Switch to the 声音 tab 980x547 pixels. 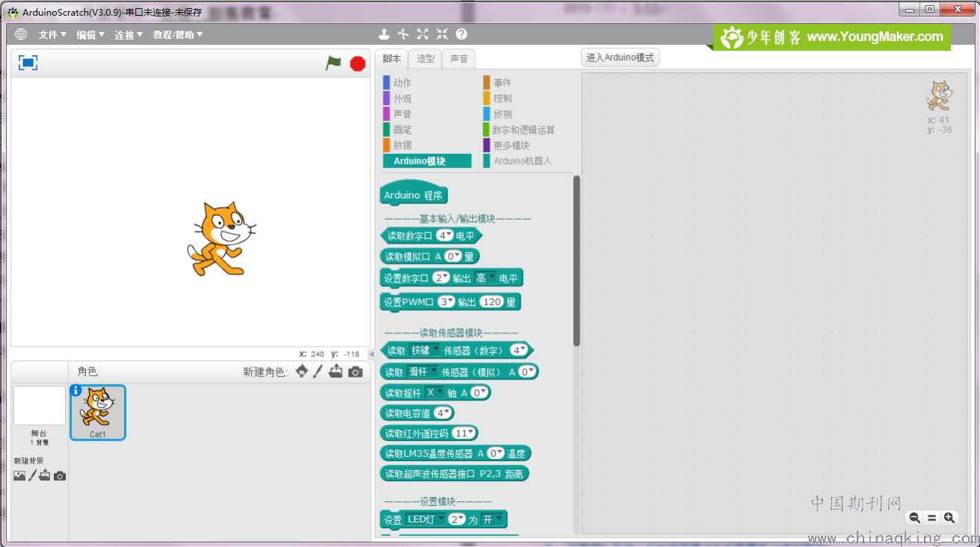(459, 58)
